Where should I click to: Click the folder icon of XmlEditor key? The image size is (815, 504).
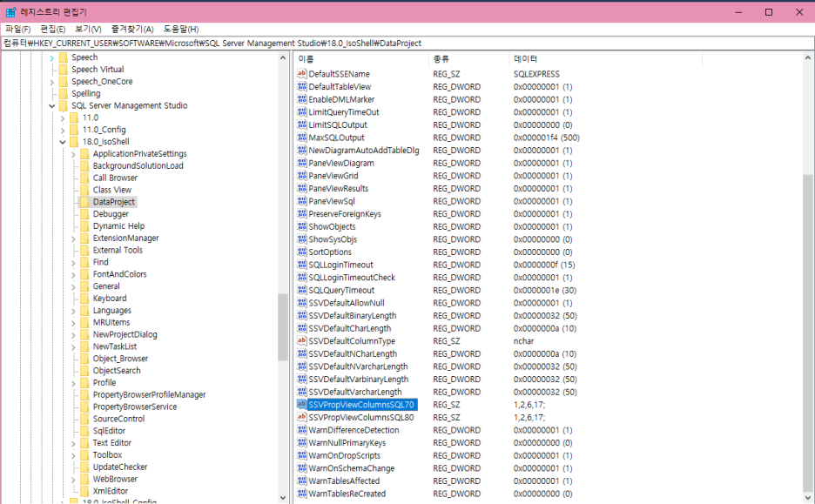click(x=84, y=491)
